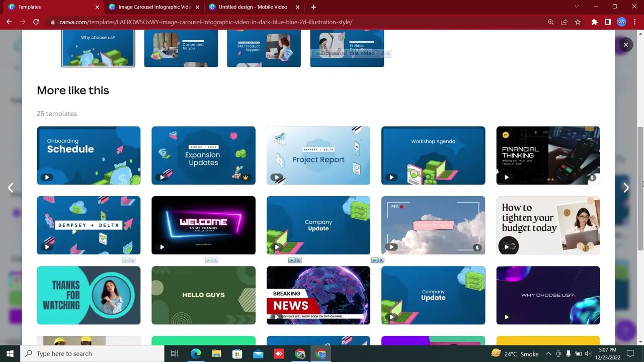
Task: Toggle the browser side panel icon
Action: (608, 22)
